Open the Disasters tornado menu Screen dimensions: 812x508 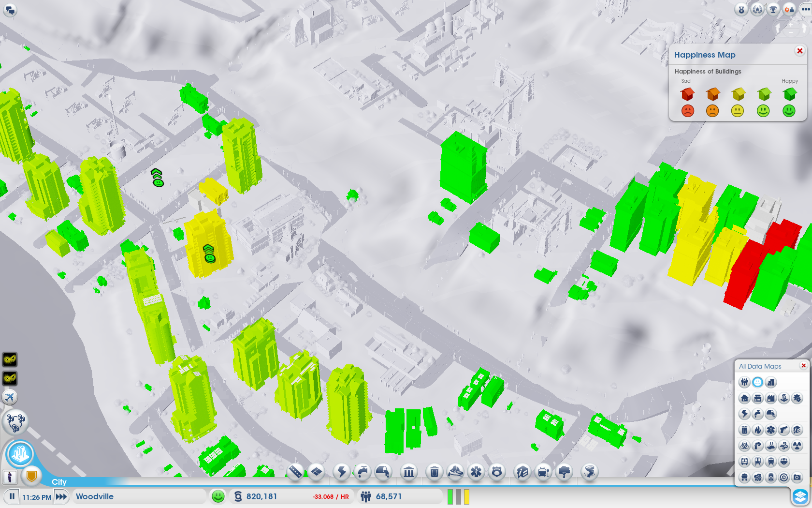[589, 472]
